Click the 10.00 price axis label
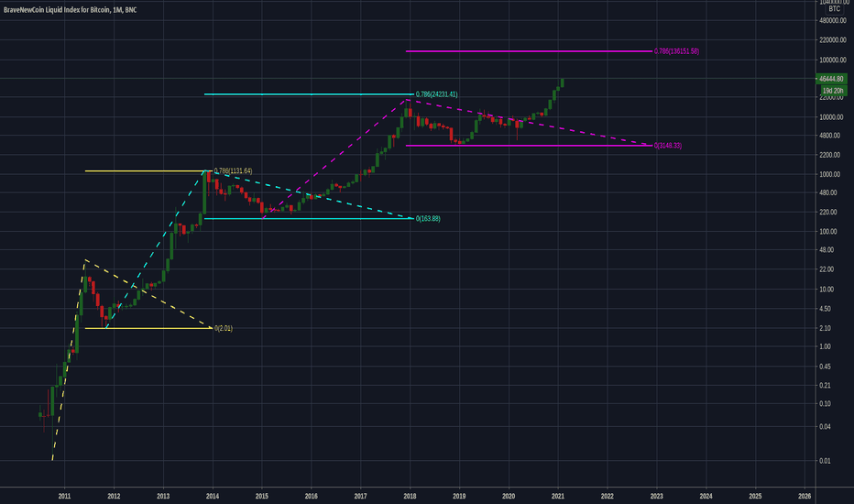This screenshot has width=854, height=504. 827,290
